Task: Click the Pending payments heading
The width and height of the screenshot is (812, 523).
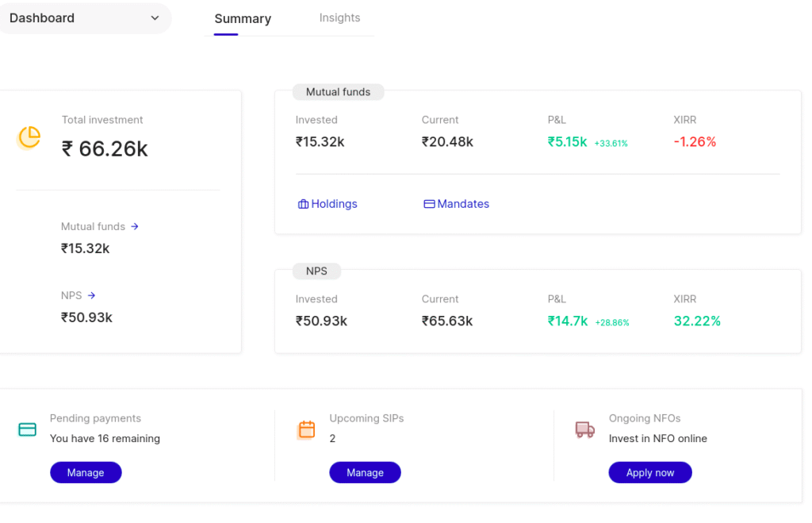Action: click(95, 418)
